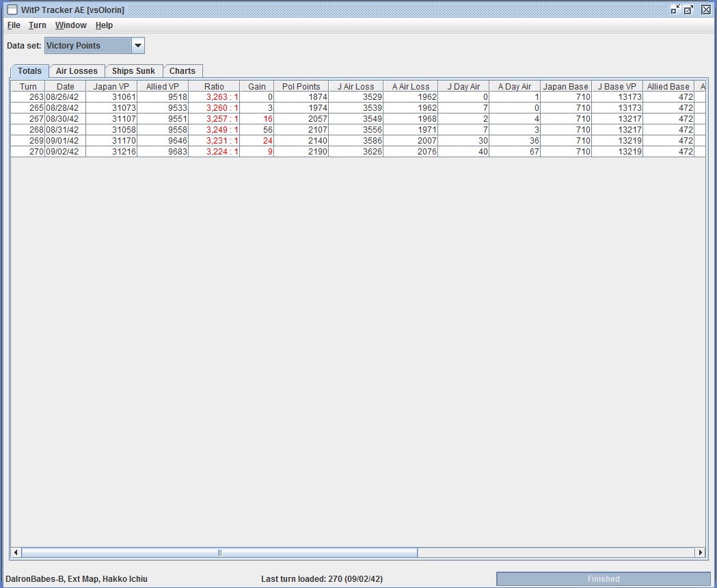Screen dimensions: 717x588
Task: Click the DalronBabes-B scenario status text
Action: click(77, 579)
